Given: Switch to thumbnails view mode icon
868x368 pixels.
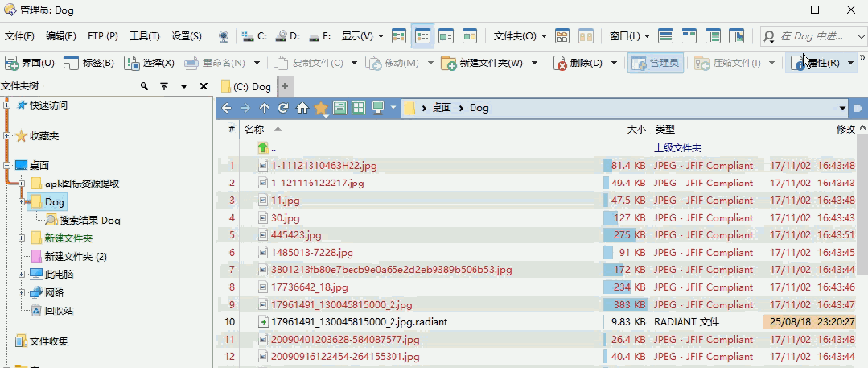Looking at the screenshot, I should 470,36.
